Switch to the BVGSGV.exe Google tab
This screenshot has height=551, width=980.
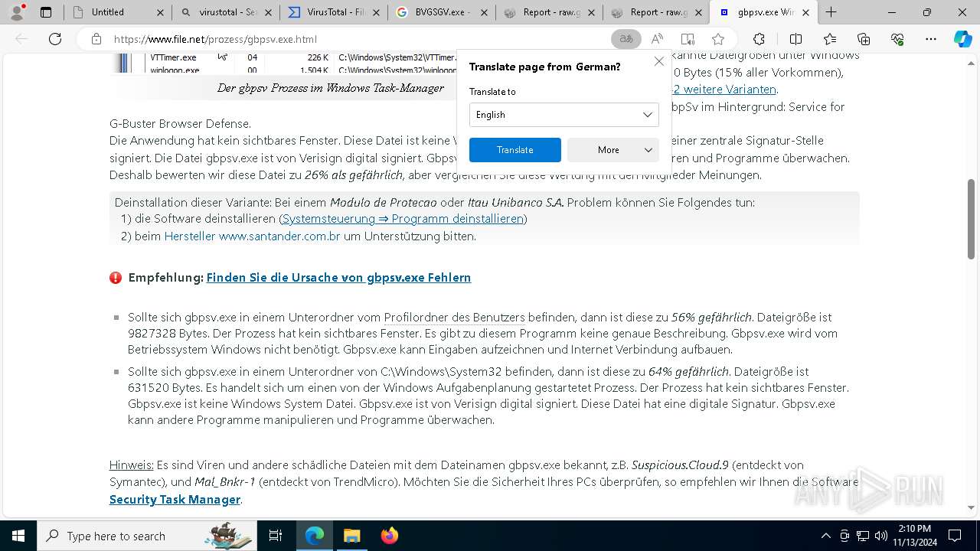(x=440, y=12)
